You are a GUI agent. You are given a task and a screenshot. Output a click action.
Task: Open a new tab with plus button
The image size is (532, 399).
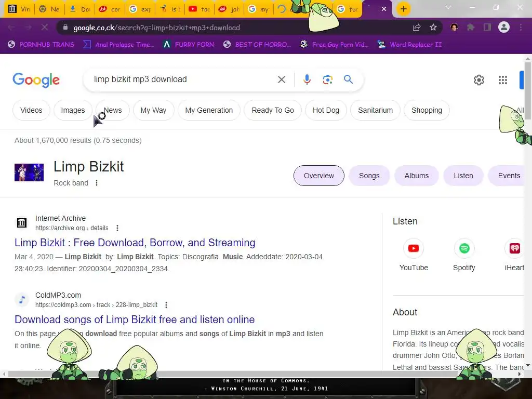pos(403,9)
